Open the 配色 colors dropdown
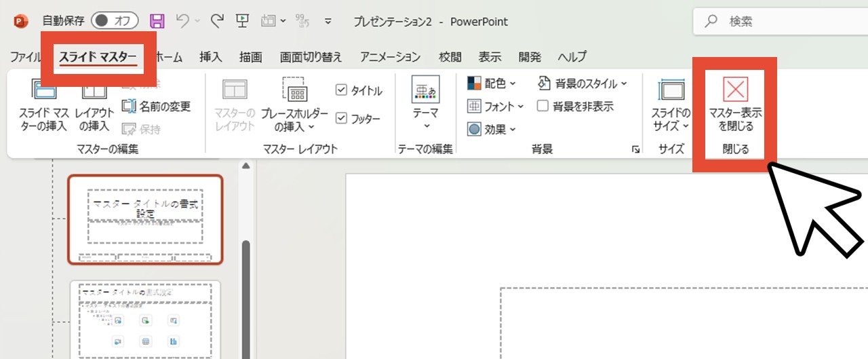 coord(492,83)
